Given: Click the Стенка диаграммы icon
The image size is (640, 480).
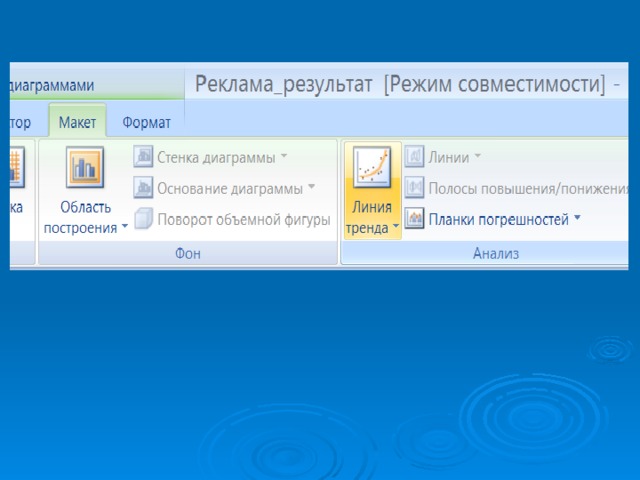Looking at the screenshot, I should (143, 157).
